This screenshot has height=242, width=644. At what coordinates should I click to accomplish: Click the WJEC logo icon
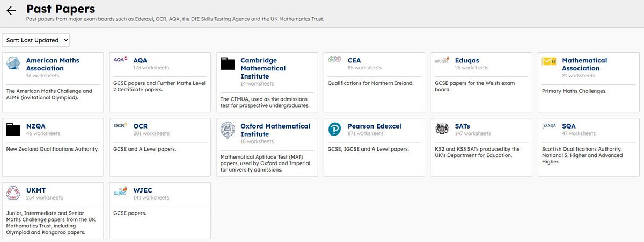[121, 192]
